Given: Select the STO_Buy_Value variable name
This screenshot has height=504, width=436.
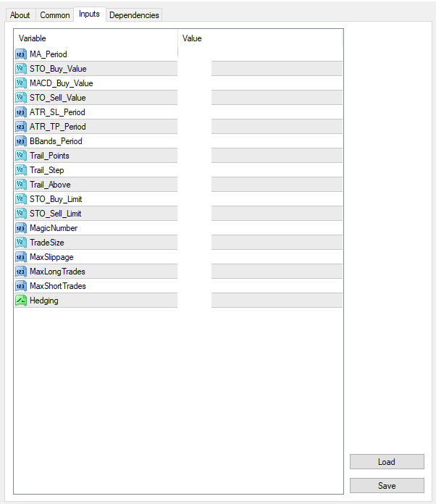Looking at the screenshot, I should (58, 69).
